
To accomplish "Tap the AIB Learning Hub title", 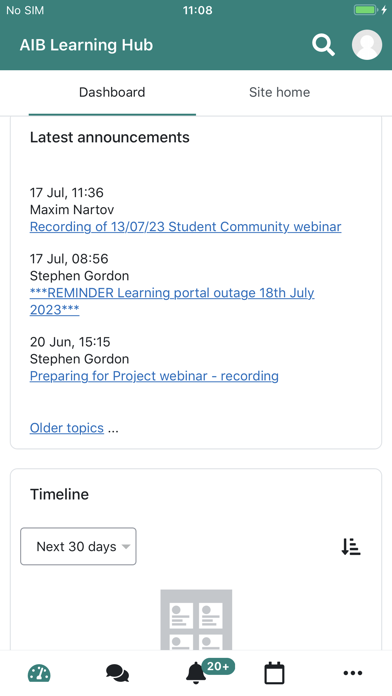I will (86, 45).
